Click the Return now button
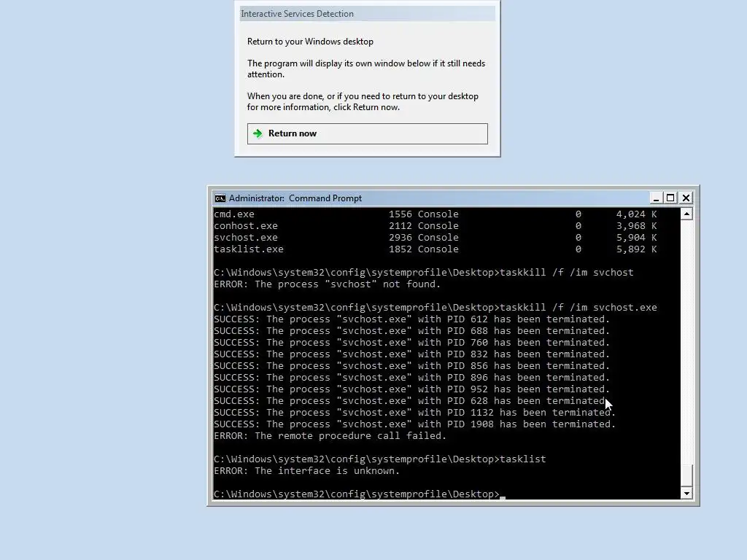Image resolution: width=747 pixels, height=560 pixels. pos(368,133)
